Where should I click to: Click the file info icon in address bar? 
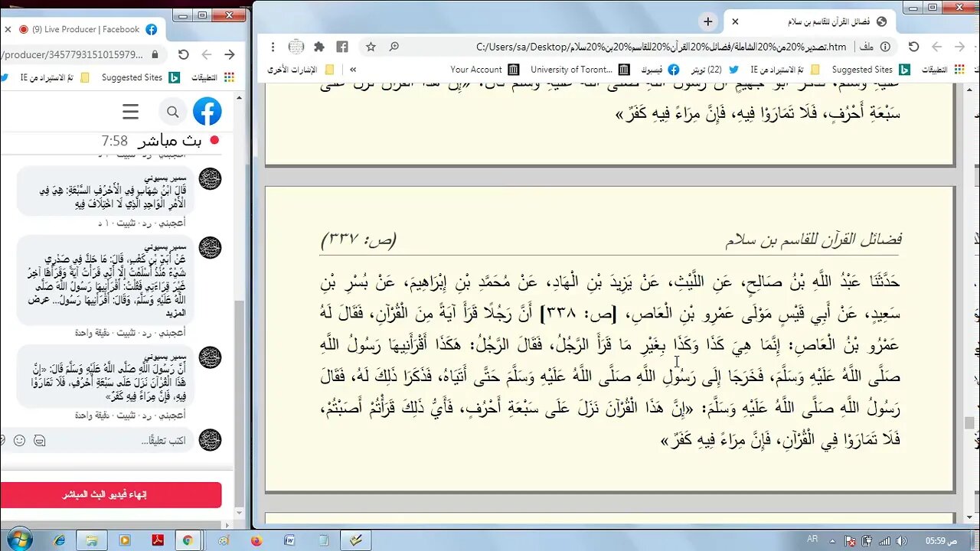885,47
